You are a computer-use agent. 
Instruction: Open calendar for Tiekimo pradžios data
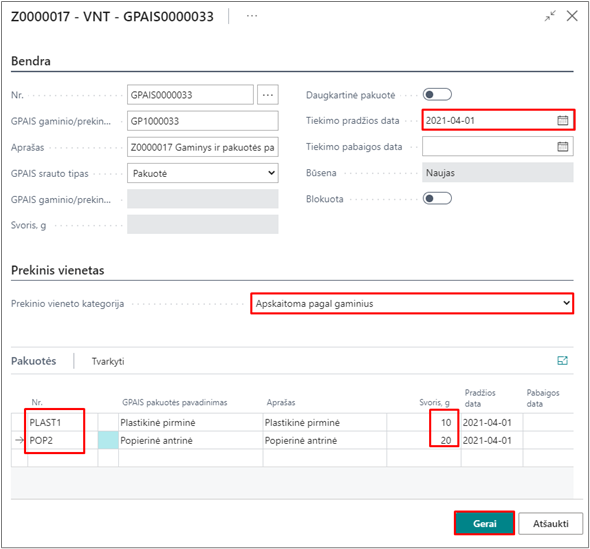563,120
